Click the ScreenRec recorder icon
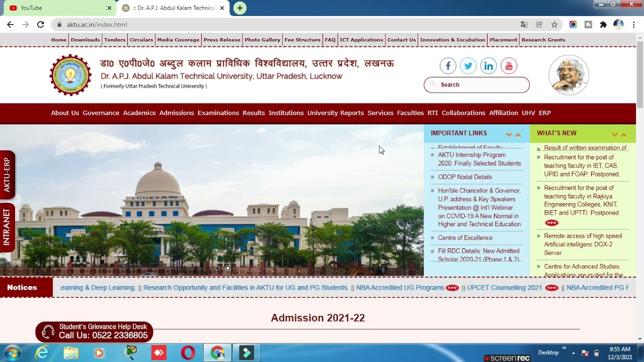The width and height of the screenshot is (644, 362). click(507, 358)
